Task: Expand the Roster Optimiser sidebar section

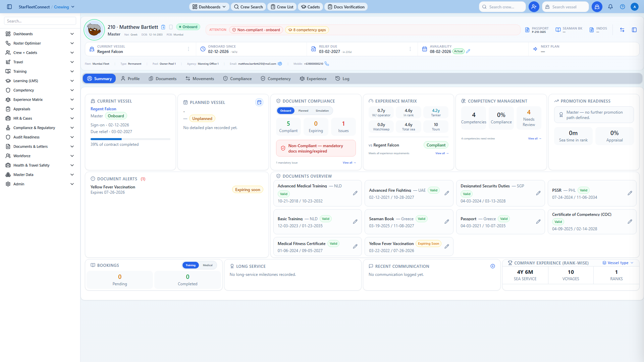Action: [40, 43]
